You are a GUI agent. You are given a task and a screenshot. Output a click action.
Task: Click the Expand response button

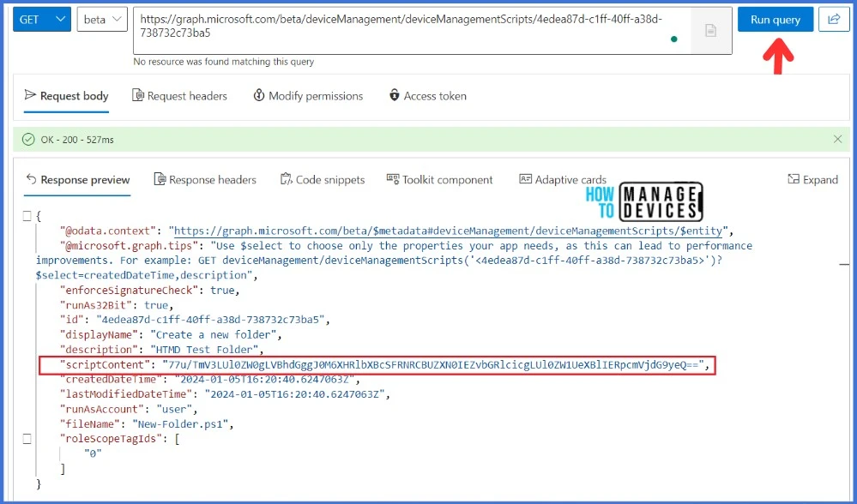point(812,180)
